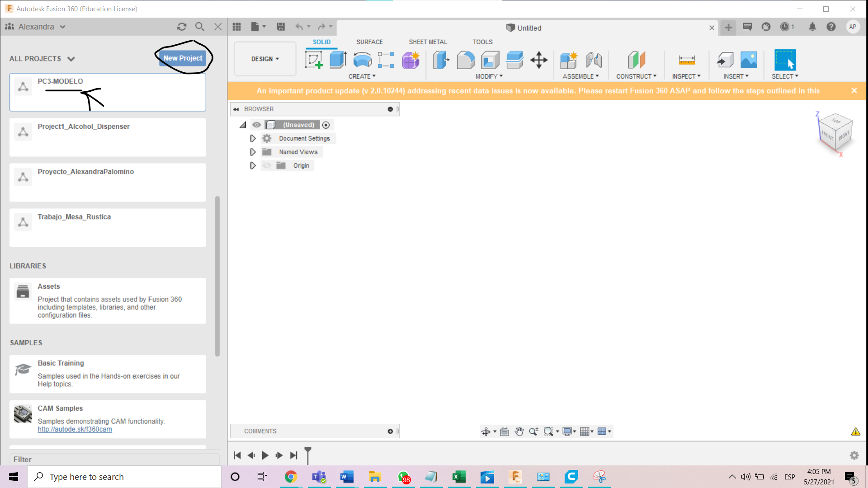Toggle the data panel grid icon
The height and width of the screenshot is (488, 868).
point(236,27)
